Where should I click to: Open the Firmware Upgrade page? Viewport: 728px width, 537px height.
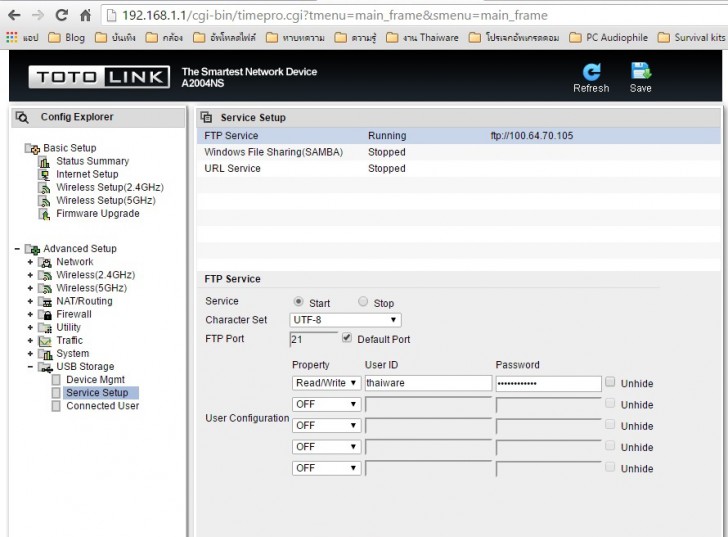[98, 214]
